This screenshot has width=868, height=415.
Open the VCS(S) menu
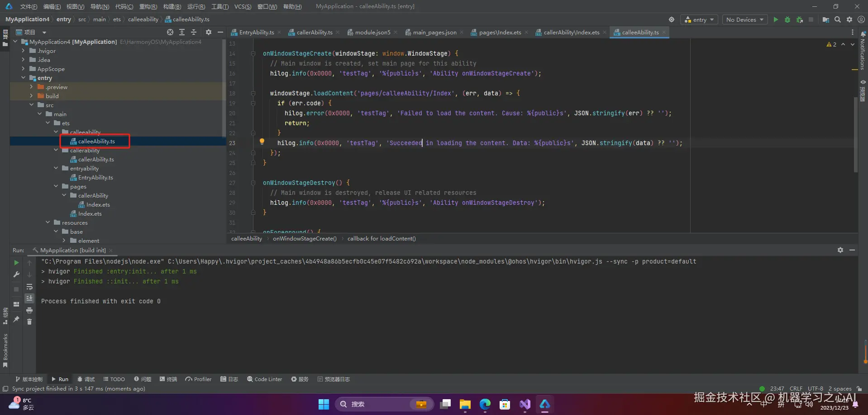coord(243,6)
